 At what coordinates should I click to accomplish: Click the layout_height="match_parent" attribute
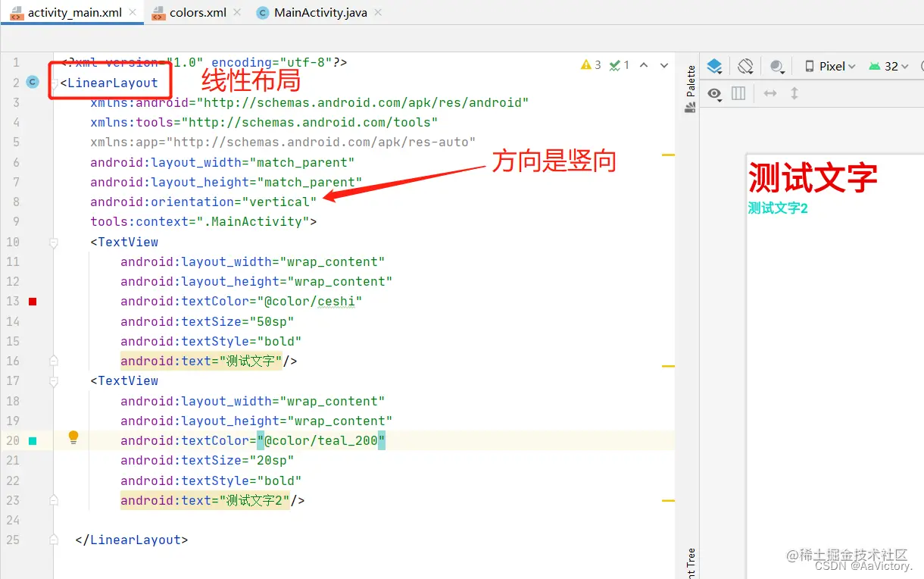pos(226,182)
